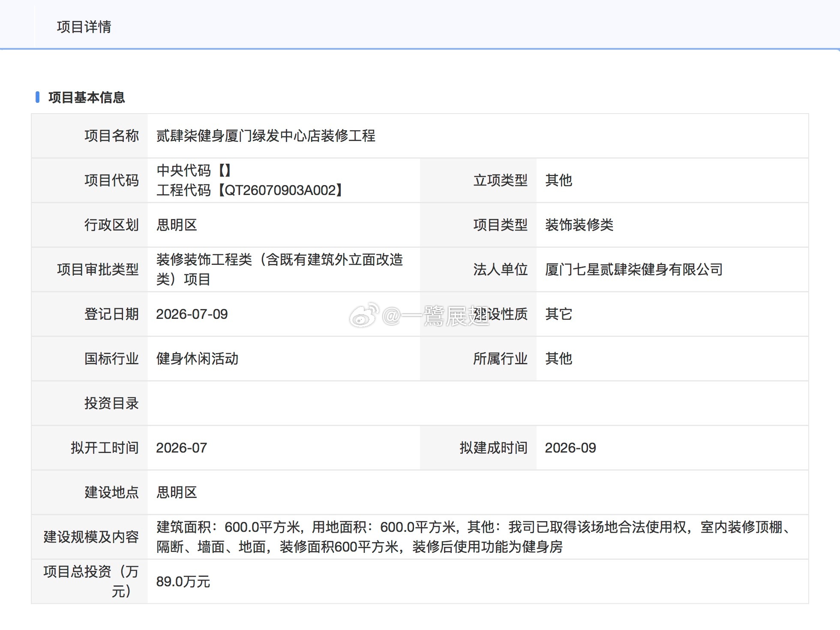Image resolution: width=840 pixels, height=630 pixels.
Task: Click the 所属行业 label
Action: click(500, 359)
